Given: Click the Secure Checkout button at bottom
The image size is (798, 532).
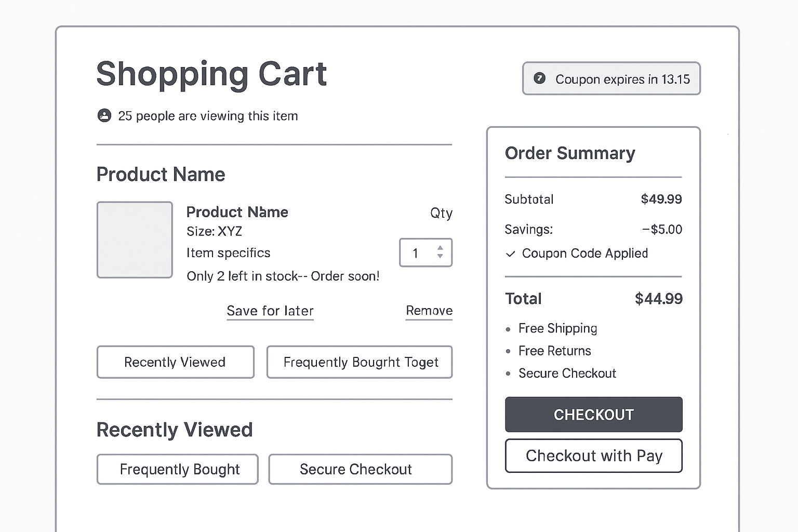Looking at the screenshot, I should pyautogui.click(x=360, y=469).
